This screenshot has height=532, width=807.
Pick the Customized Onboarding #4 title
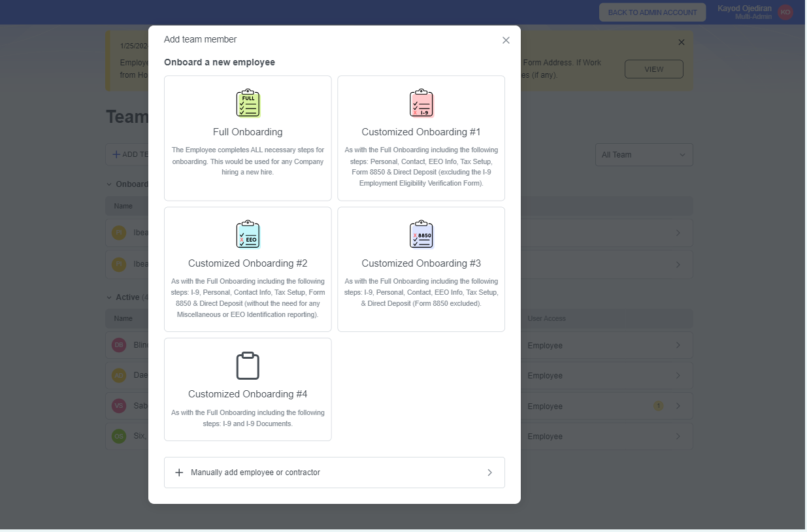click(248, 394)
